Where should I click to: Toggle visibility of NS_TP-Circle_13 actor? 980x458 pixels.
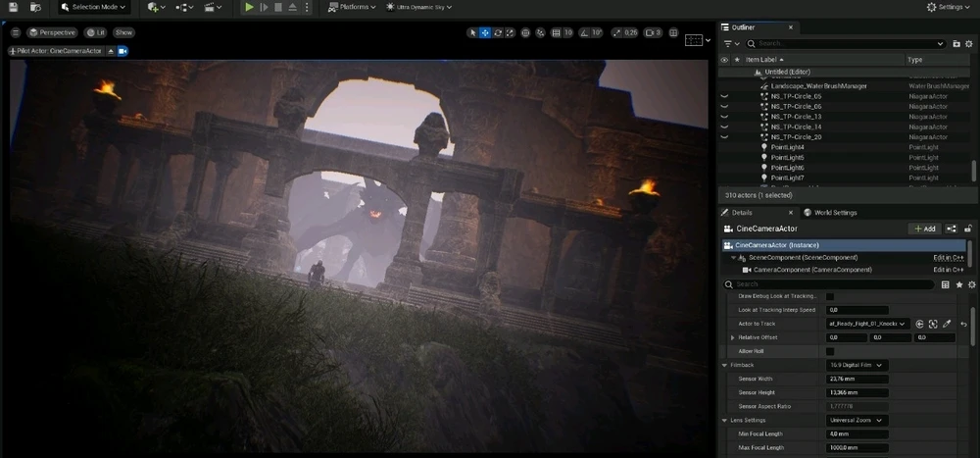[724, 117]
